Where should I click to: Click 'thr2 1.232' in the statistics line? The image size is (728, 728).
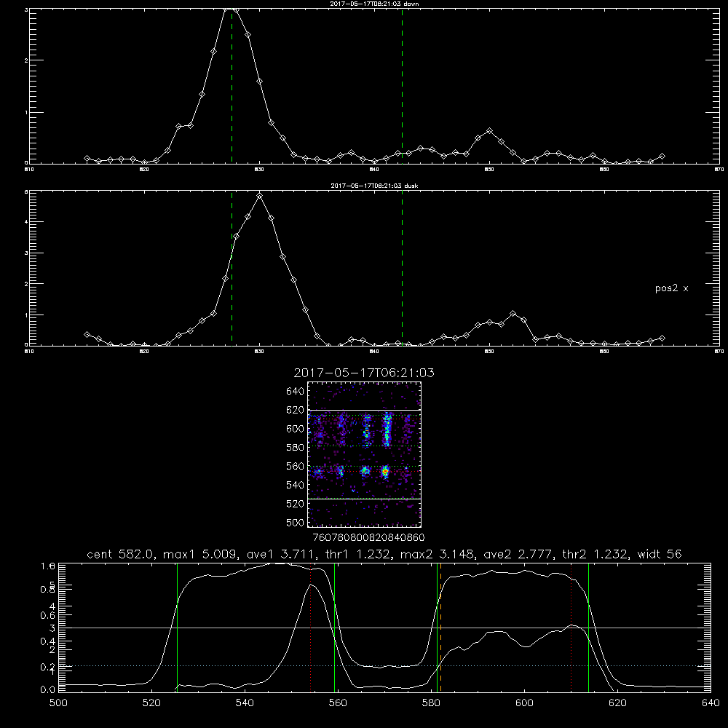tap(595, 554)
